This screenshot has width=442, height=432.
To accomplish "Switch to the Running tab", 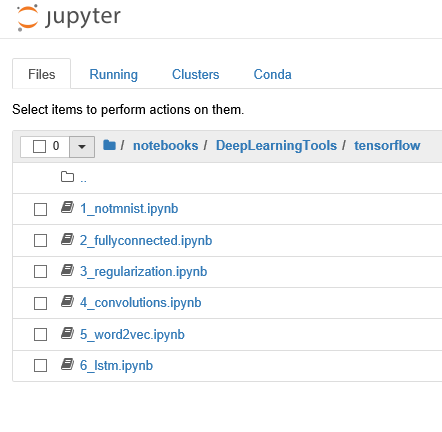I will tap(114, 74).
